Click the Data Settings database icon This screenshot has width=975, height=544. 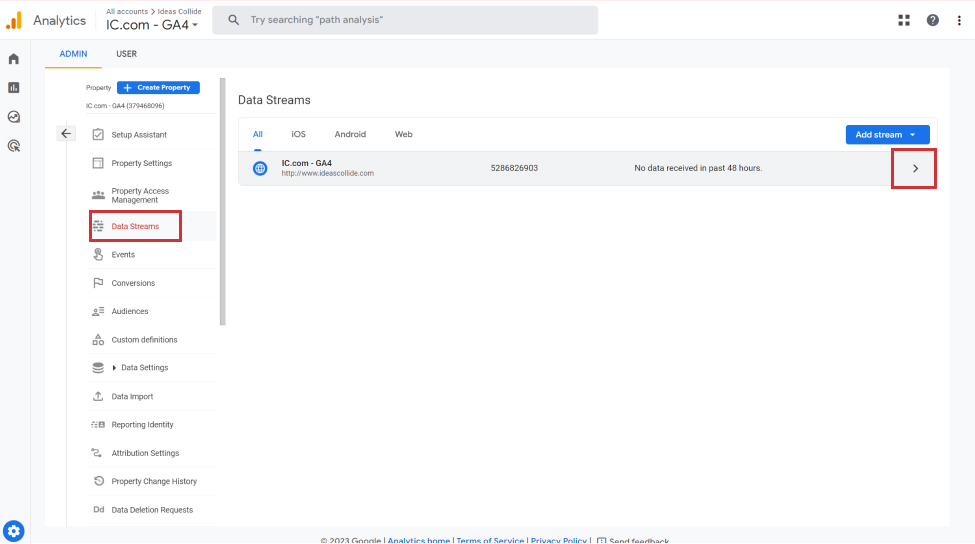click(98, 367)
